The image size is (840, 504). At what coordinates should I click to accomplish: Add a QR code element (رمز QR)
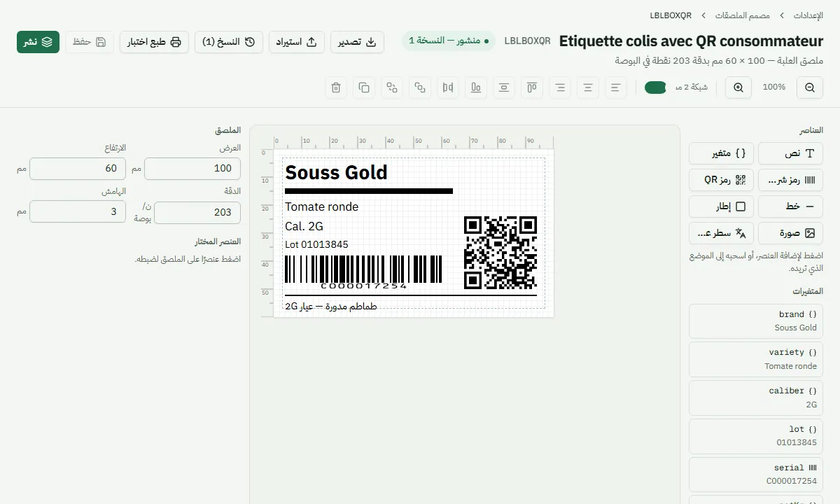pos(721,180)
